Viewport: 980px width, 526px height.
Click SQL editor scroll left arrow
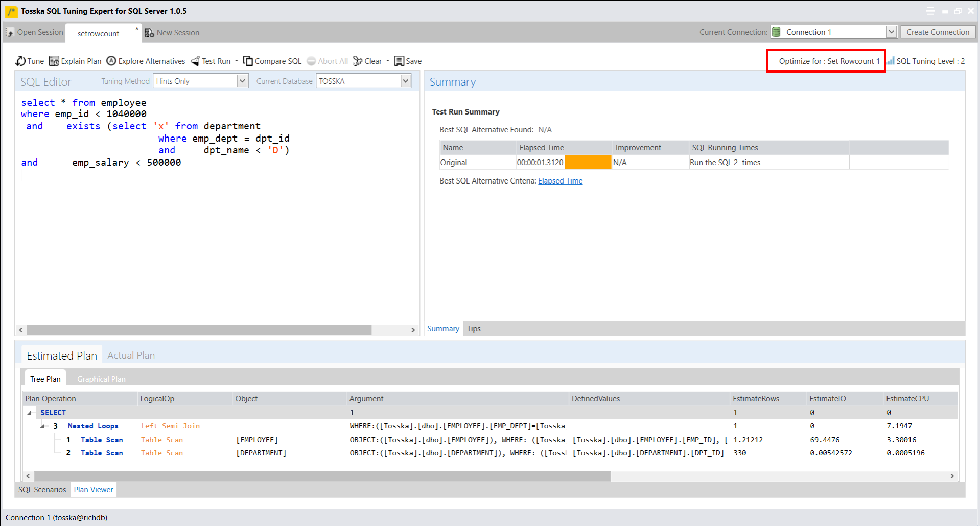point(21,330)
